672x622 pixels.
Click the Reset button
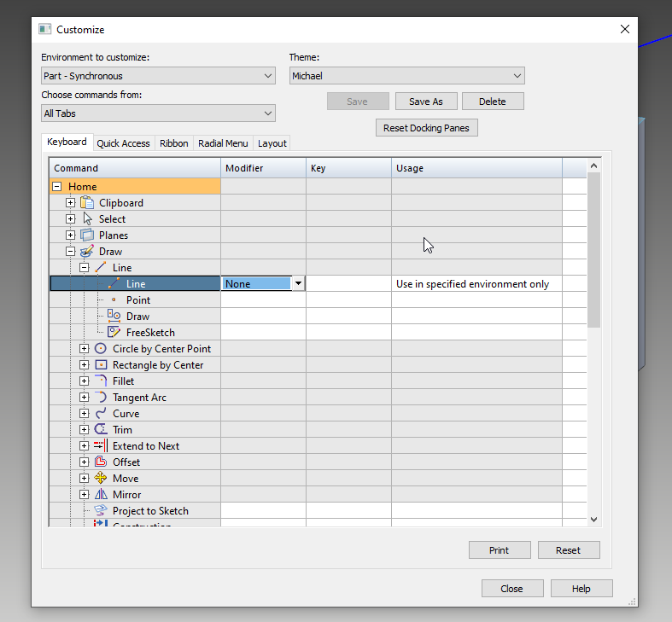569,550
